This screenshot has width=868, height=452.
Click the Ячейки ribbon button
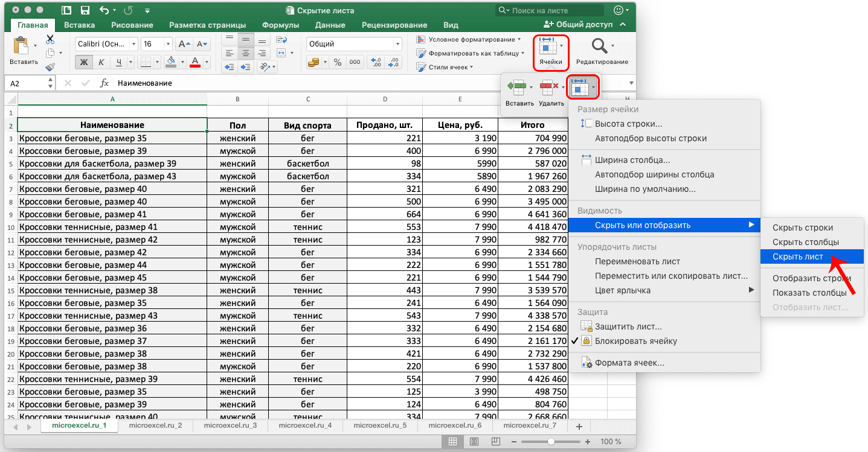pos(551,53)
